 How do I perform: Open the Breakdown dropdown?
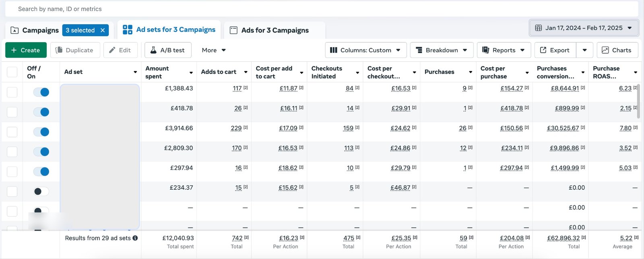442,50
